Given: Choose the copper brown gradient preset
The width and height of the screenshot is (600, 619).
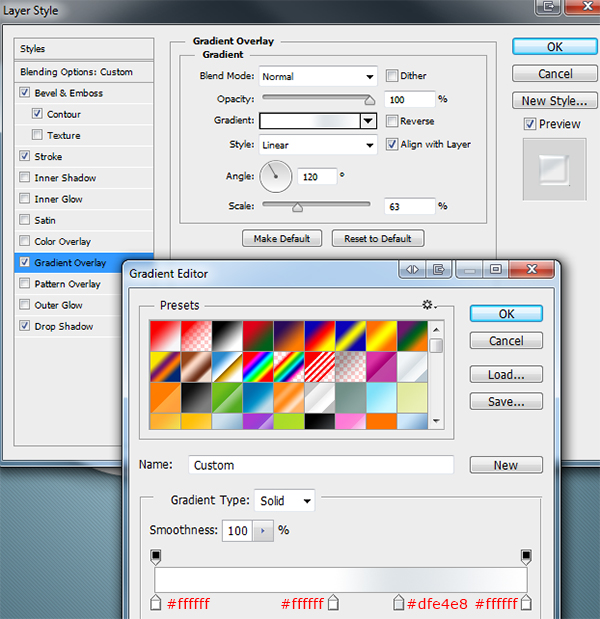Looking at the screenshot, I should coord(196,367).
